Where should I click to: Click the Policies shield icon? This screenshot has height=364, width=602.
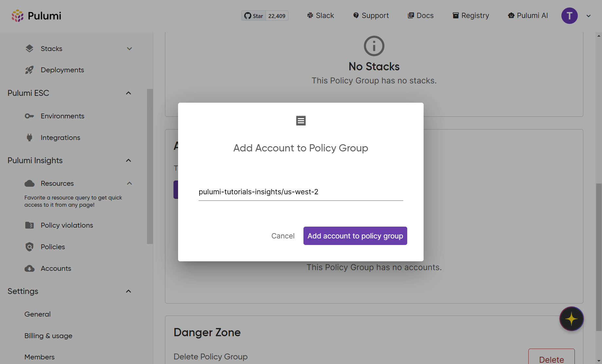pos(29,247)
